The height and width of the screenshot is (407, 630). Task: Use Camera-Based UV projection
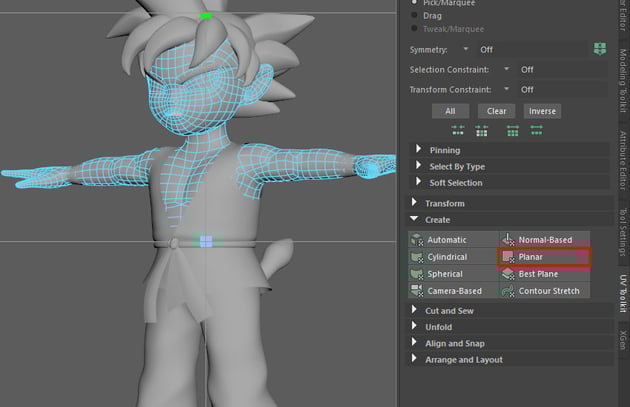tap(453, 291)
